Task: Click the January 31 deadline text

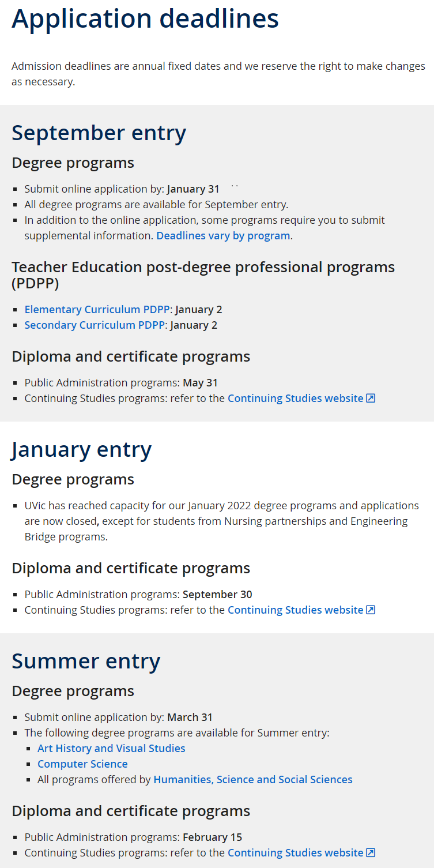Action: (193, 189)
